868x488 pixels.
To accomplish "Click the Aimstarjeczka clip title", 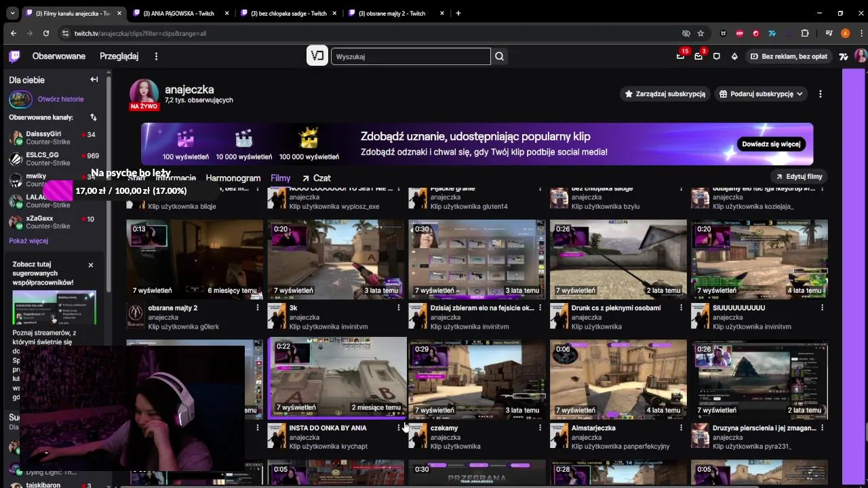I will [x=593, y=428].
